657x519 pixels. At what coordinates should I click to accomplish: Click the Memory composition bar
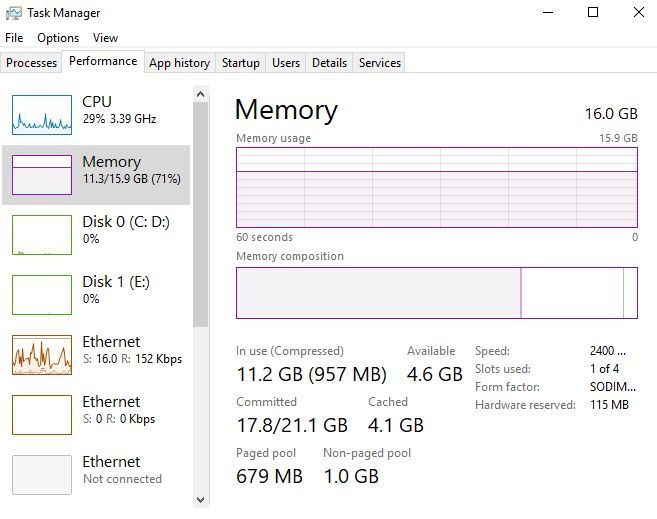click(436, 293)
